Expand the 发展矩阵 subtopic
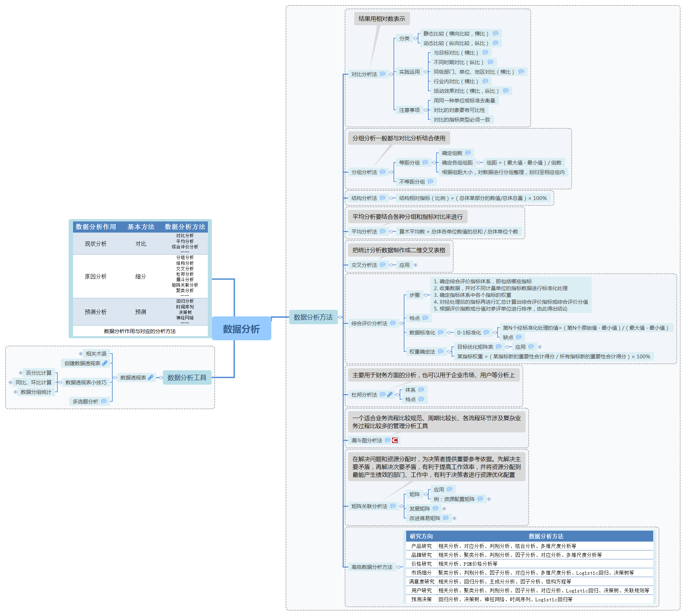The image size is (686, 616). (444, 509)
